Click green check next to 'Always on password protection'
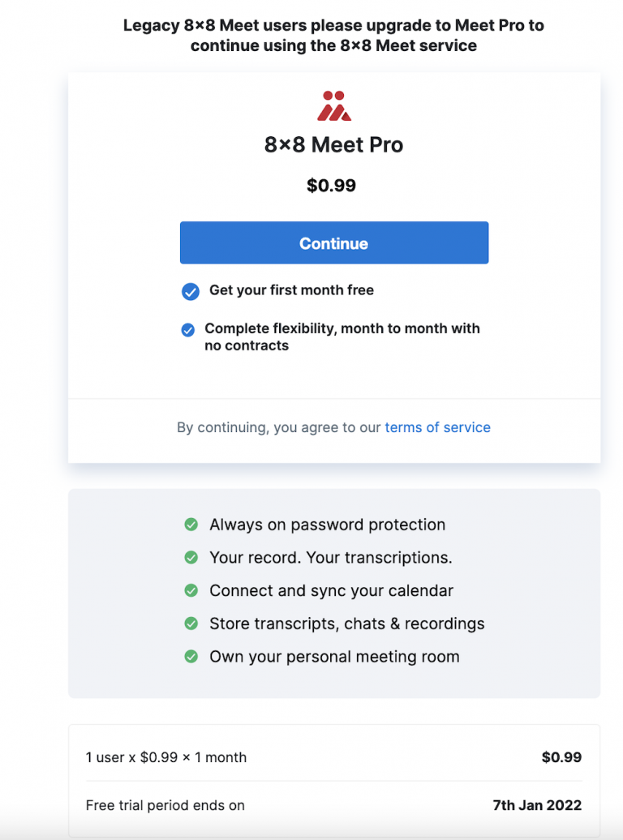The width and height of the screenshot is (623, 840). [x=191, y=525]
